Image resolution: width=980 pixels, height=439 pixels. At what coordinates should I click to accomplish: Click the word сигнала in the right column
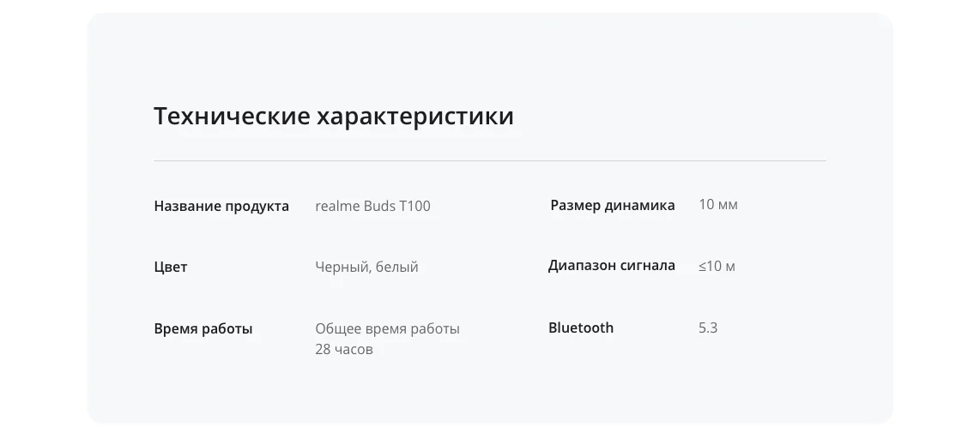click(645, 266)
